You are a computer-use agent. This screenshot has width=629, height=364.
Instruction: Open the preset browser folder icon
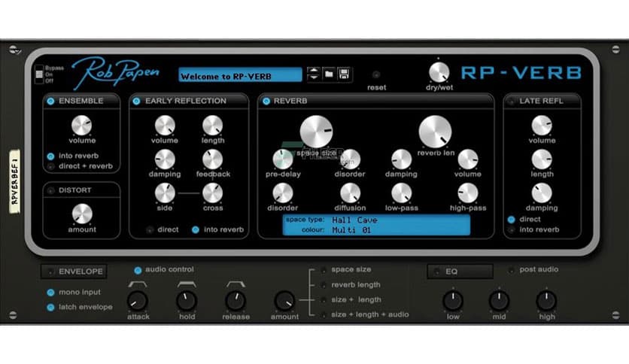pos(329,74)
